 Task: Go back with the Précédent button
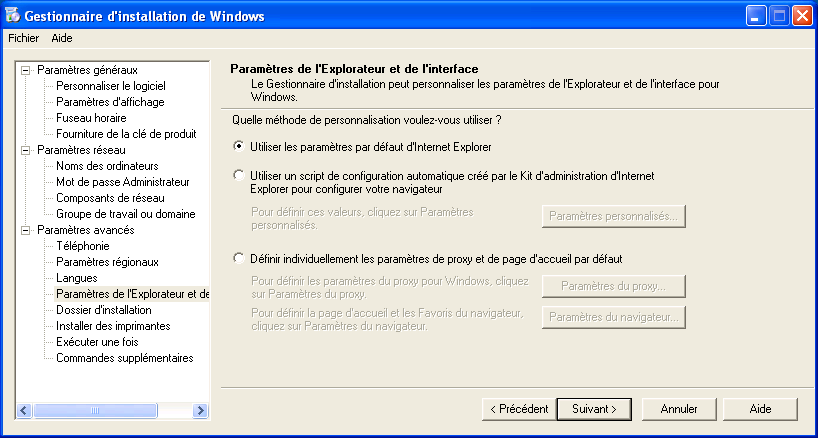coord(519,409)
